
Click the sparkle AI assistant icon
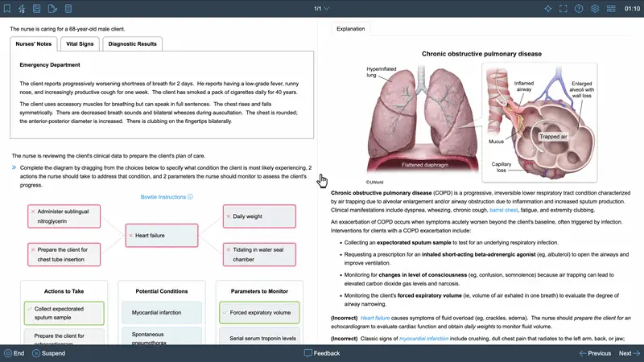(548, 9)
